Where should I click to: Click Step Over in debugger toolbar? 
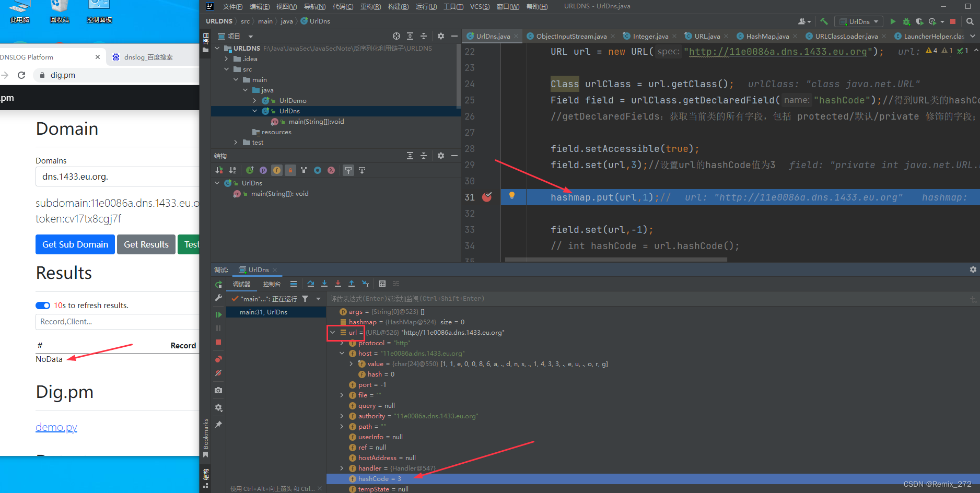coord(311,284)
